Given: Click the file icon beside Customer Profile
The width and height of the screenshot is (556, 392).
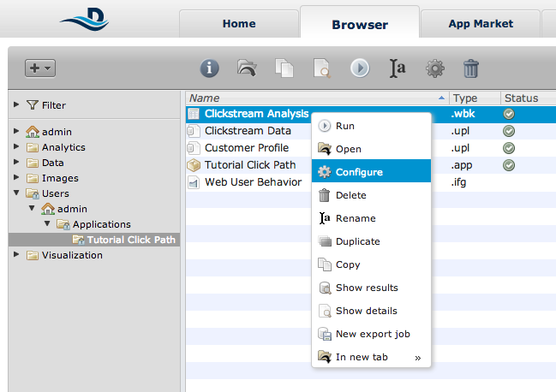Looking at the screenshot, I should [x=194, y=148].
